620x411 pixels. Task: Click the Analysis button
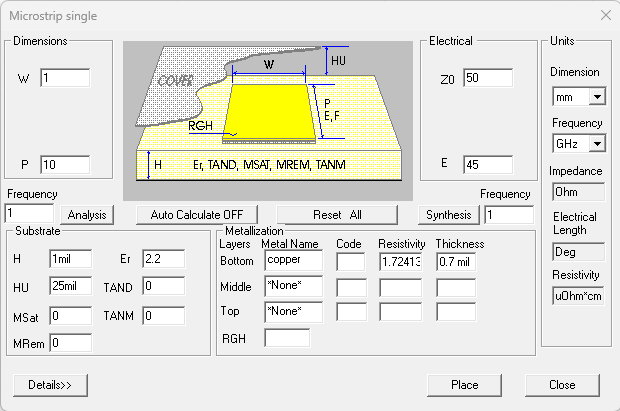87,215
